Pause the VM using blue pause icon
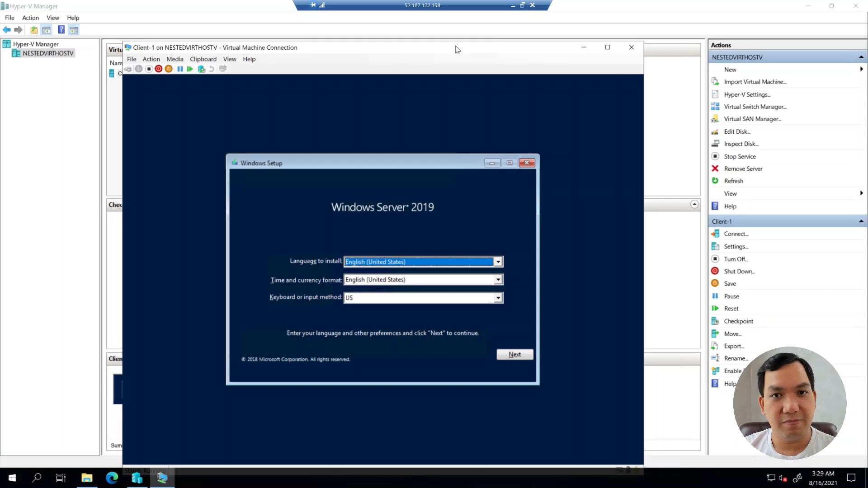Screen dimensions: 868x488 point(180,69)
